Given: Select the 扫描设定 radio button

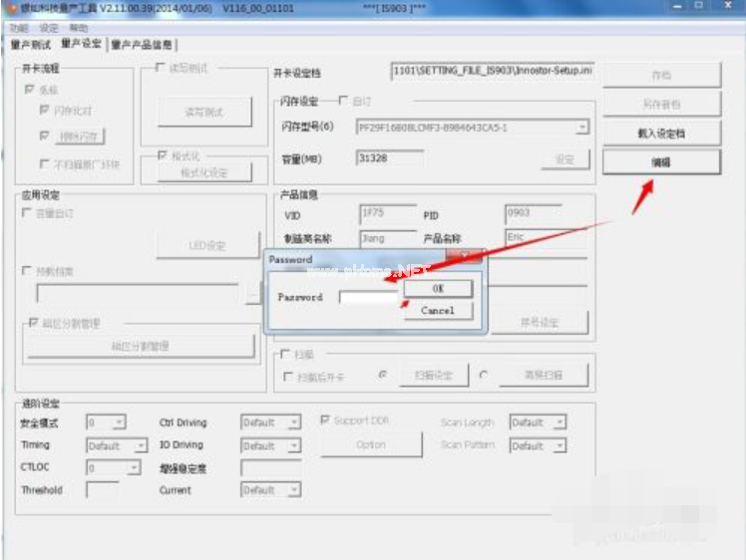Looking at the screenshot, I should (383, 376).
